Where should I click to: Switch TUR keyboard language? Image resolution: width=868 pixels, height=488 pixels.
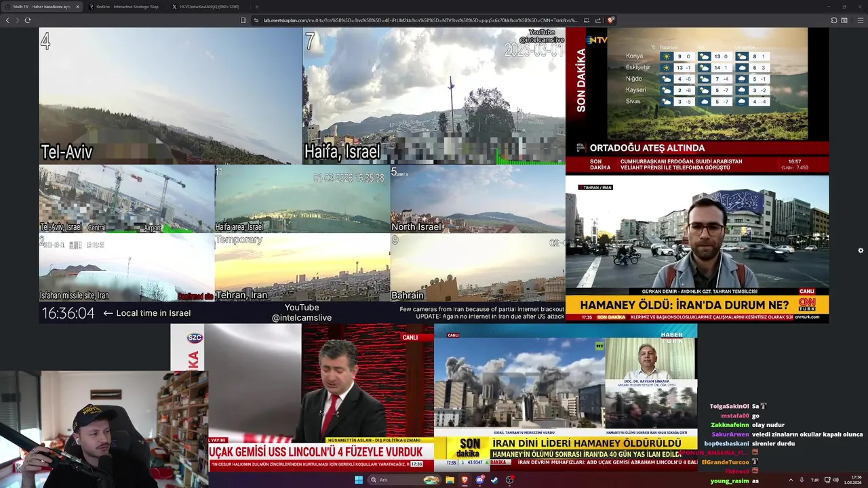814,480
